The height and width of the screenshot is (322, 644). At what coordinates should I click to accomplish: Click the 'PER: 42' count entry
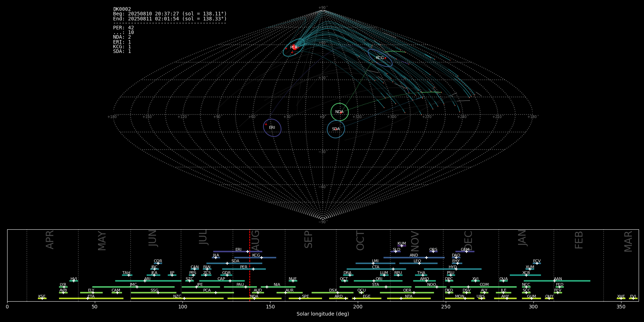[123, 28]
